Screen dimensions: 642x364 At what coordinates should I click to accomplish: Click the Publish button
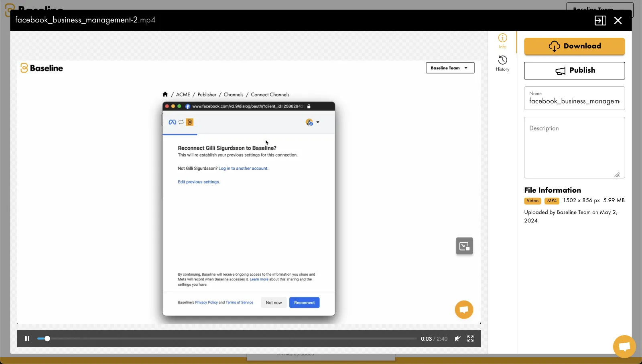click(x=575, y=71)
